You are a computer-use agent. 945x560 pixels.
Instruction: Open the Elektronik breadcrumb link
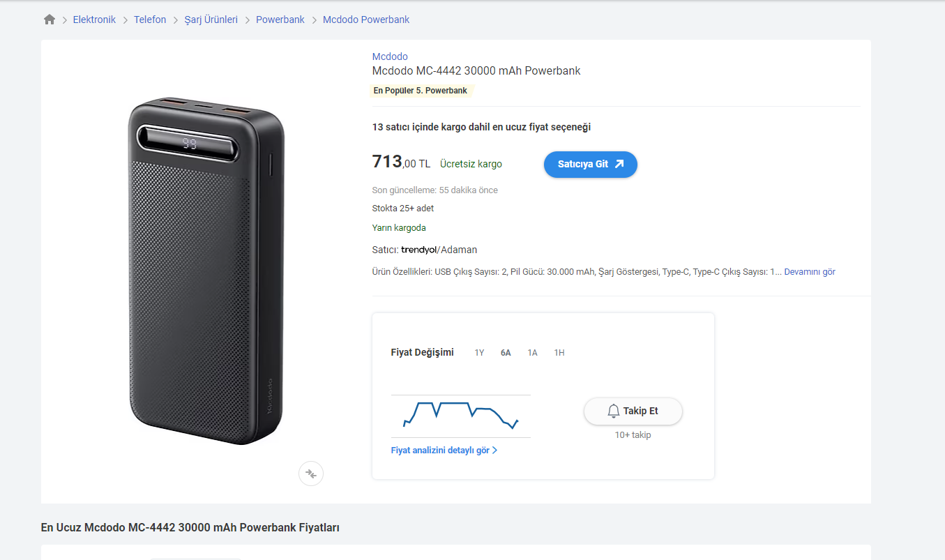click(94, 20)
